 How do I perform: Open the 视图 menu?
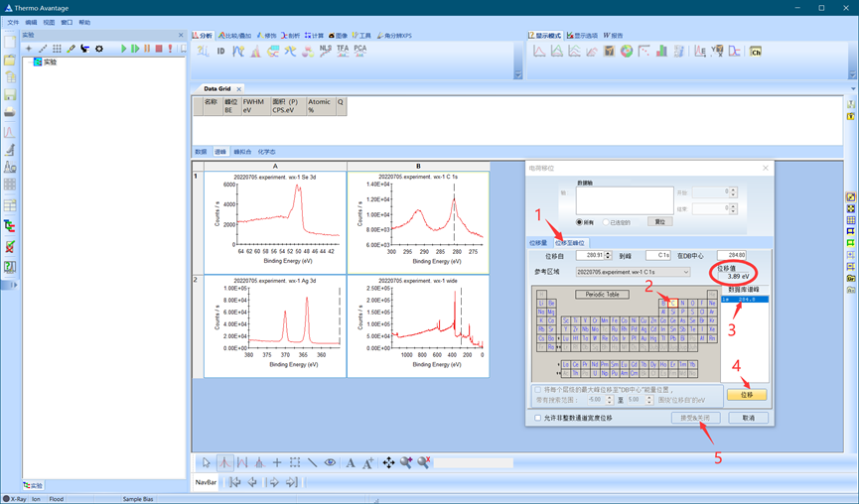point(49,22)
